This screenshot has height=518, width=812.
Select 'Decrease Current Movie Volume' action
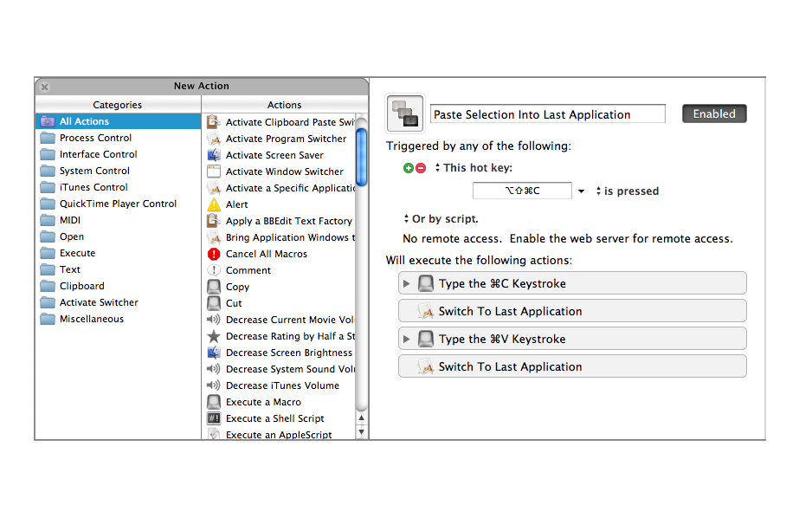pos(280,320)
